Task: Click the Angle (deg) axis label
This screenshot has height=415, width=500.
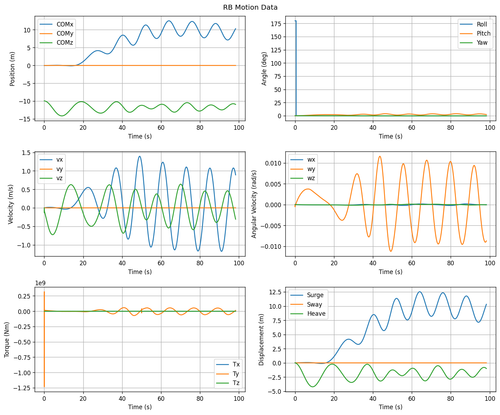Action: click(264, 68)
